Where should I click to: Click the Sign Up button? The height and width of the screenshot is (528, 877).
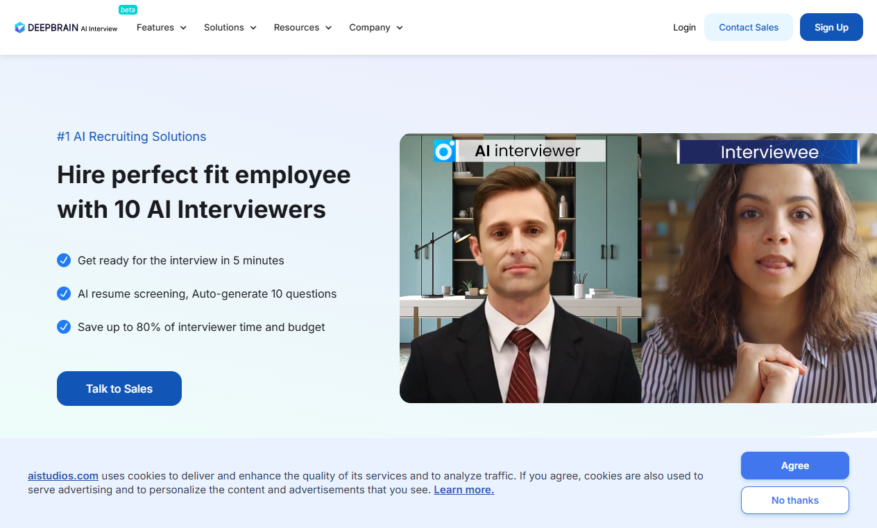831,27
